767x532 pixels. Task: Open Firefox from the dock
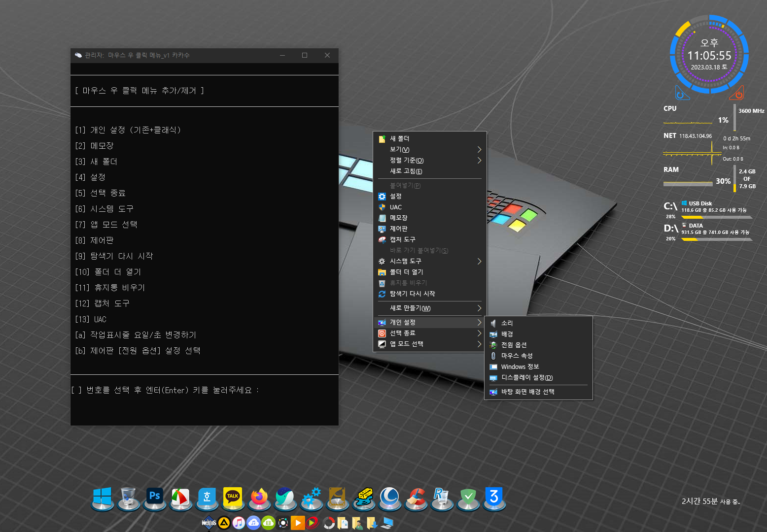pos(259,498)
